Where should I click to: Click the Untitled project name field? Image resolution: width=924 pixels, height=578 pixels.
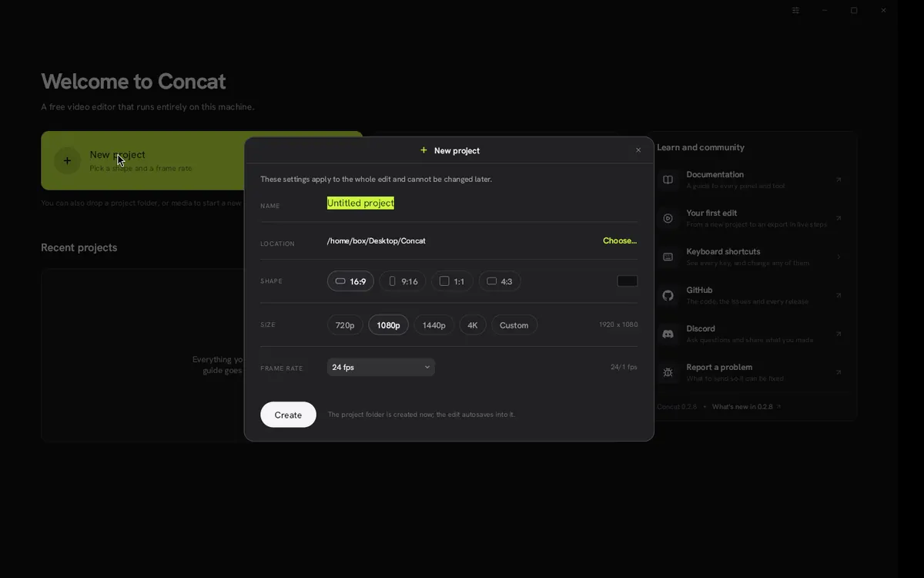click(x=482, y=203)
